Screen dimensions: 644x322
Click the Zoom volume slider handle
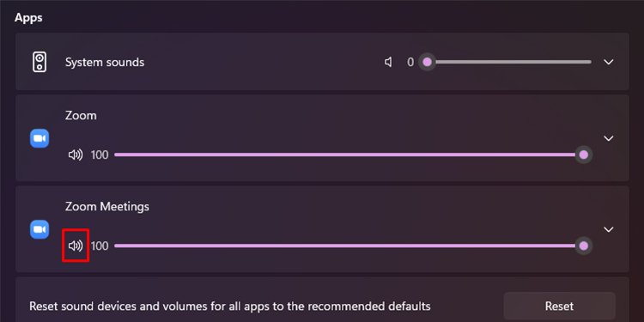pyautogui.click(x=584, y=155)
